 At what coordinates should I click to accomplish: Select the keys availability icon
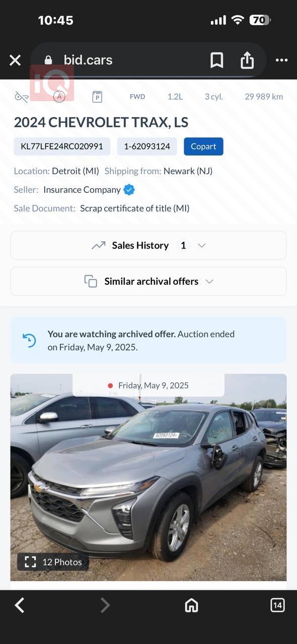tap(21, 97)
